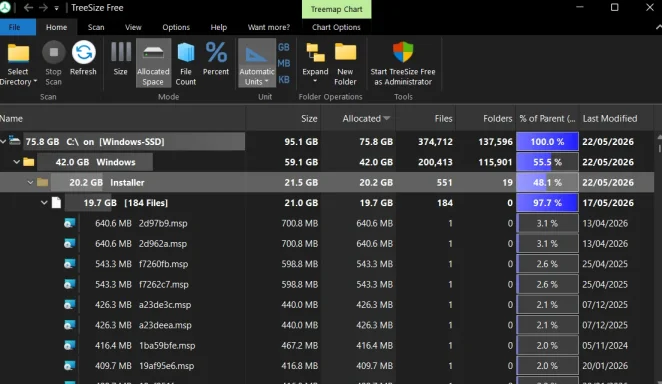Click the a23deea.msp file icon

(70, 325)
